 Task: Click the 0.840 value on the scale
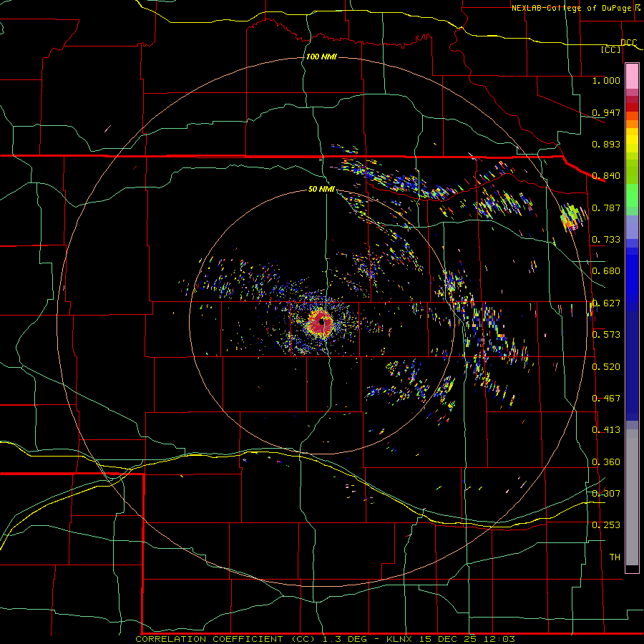tap(606, 176)
